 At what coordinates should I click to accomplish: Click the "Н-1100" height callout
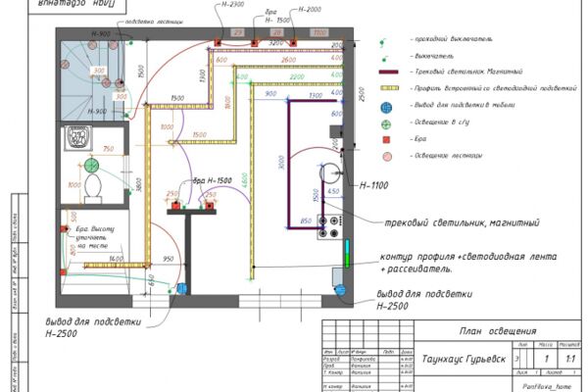click(x=374, y=185)
